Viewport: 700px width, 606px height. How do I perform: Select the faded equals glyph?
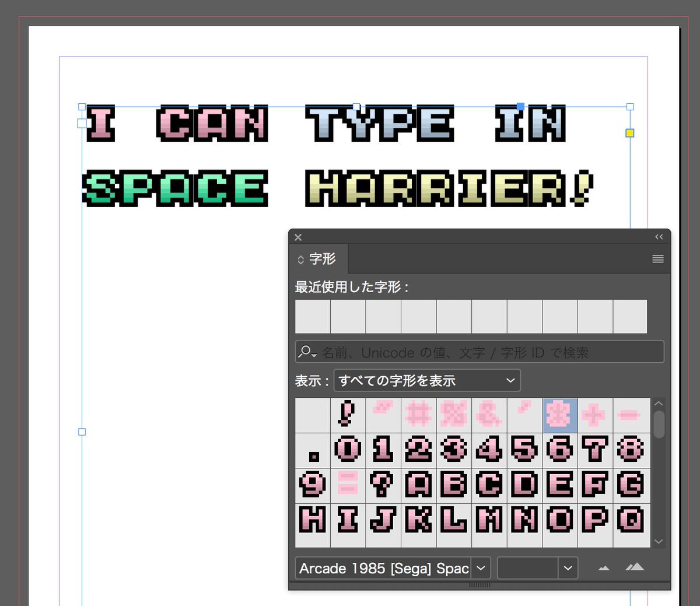(348, 485)
